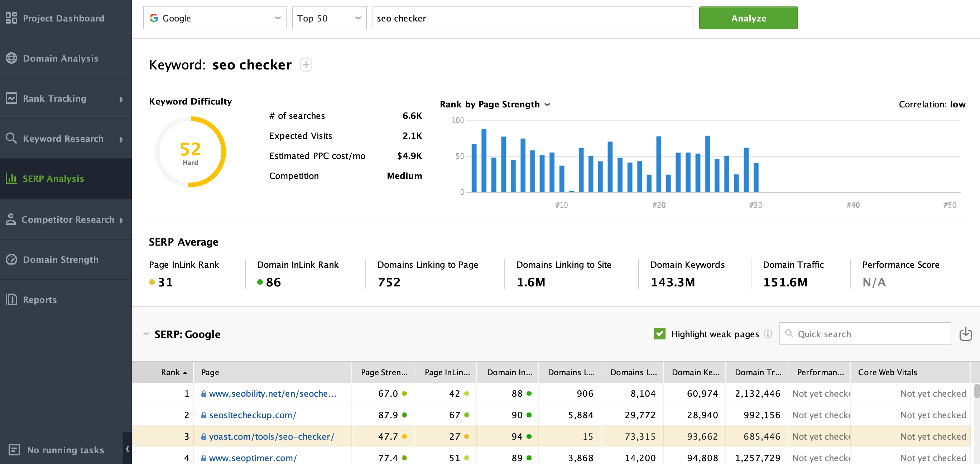Open the Google search engine dropdown

[215, 18]
